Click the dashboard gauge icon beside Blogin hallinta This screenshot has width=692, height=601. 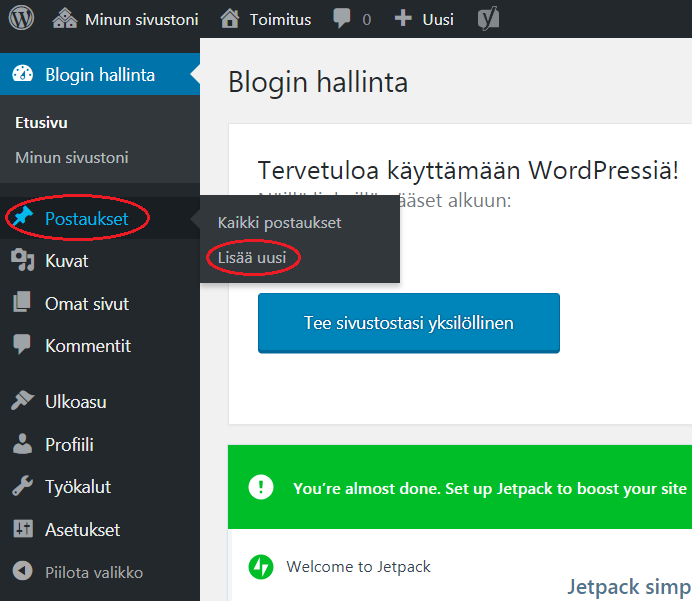[23, 74]
